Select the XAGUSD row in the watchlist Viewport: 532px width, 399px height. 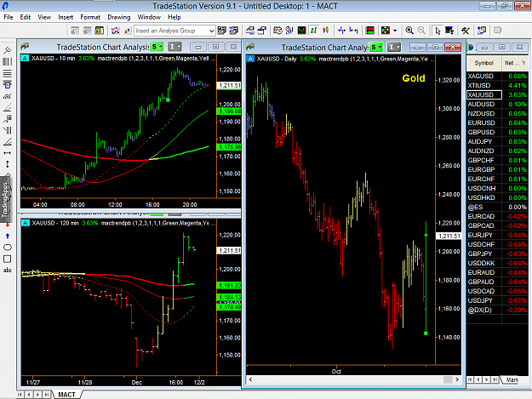[497, 77]
